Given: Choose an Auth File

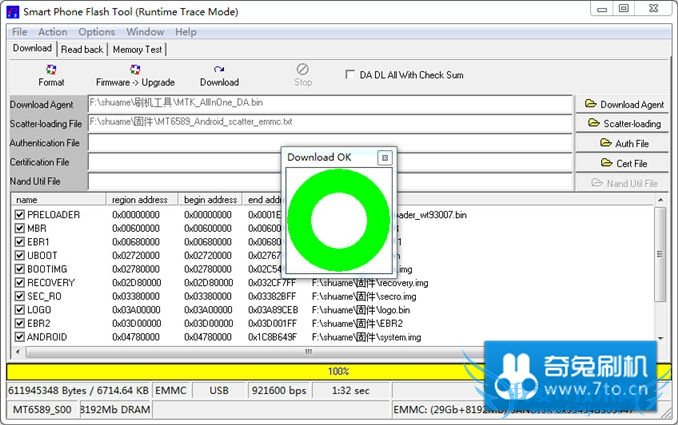Looking at the screenshot, I should point(623,143).
